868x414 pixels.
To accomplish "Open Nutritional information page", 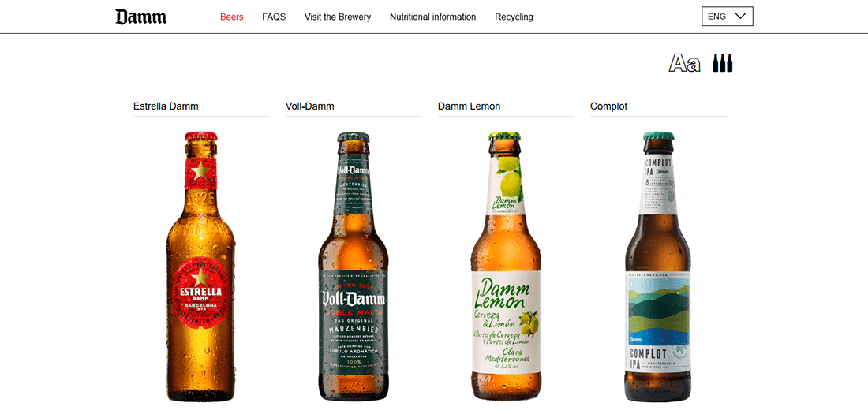I will point(433,17).
